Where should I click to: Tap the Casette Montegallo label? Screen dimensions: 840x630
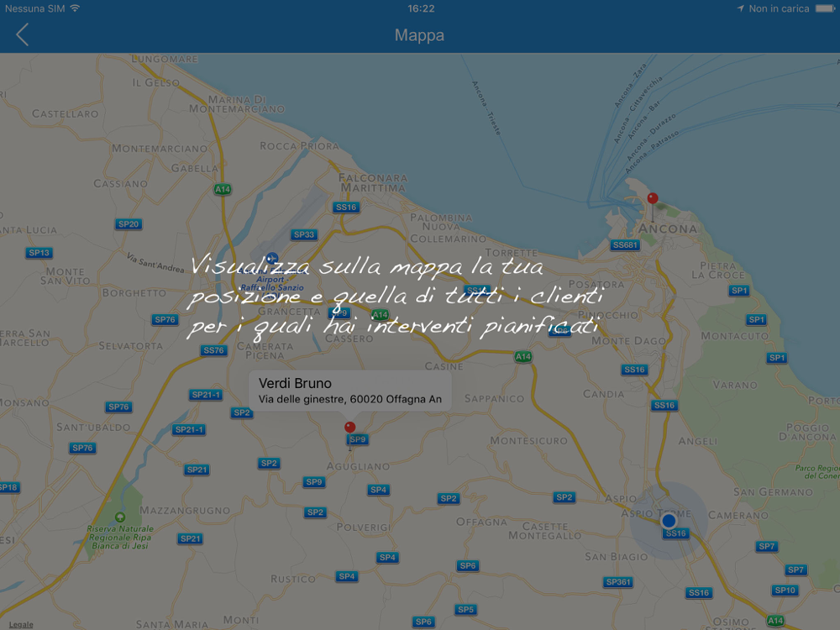(544, 531)
